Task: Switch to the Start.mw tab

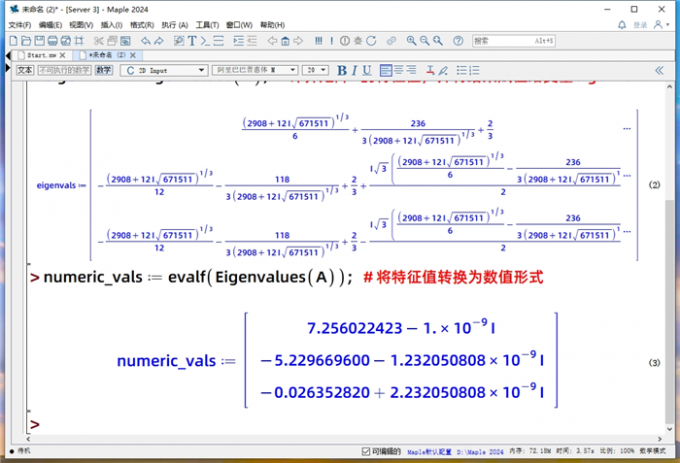Action: click(x=46, y=55)
